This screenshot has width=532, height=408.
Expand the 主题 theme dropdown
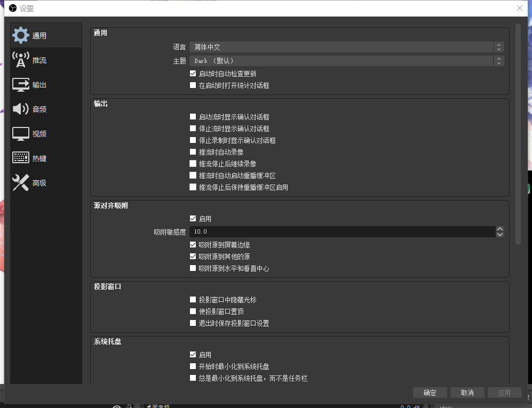pyautogui.click(x=346, y=61)
